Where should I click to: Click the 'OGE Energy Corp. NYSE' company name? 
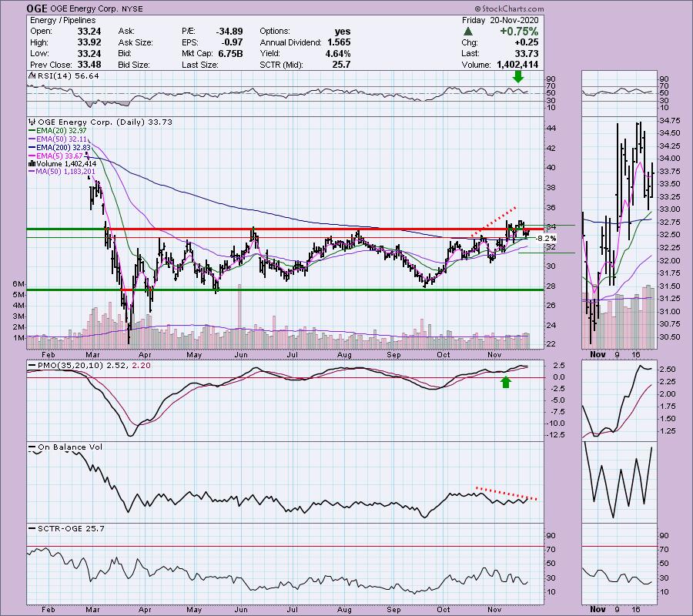point(97,8)
